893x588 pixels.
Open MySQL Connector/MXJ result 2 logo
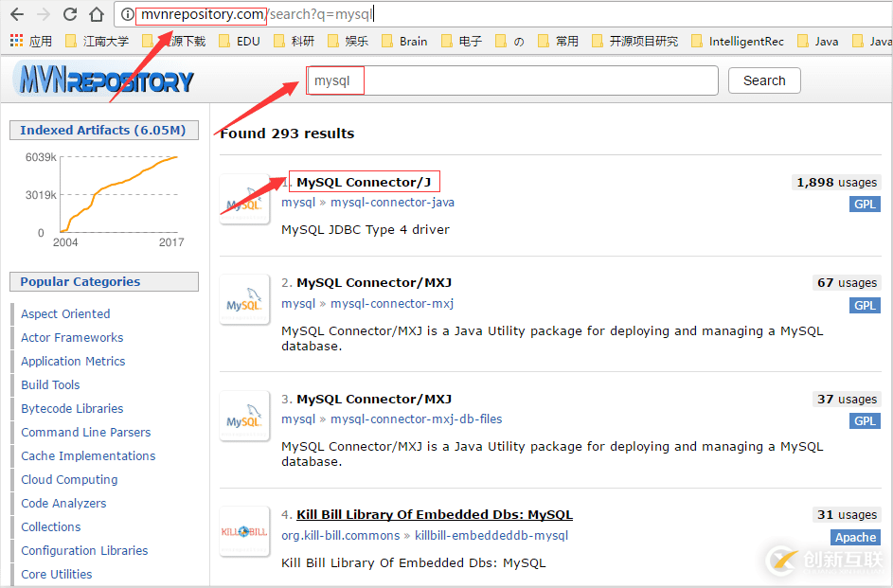click(x=244, y=299)
